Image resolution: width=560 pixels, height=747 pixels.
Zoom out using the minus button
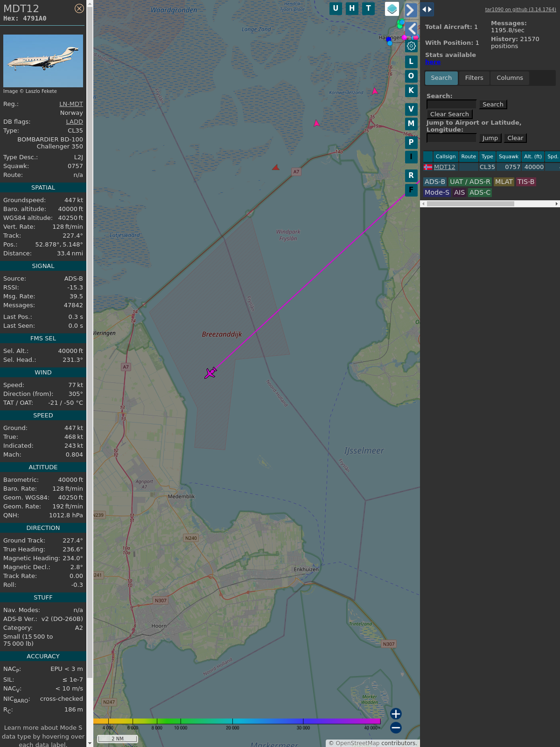396,727
